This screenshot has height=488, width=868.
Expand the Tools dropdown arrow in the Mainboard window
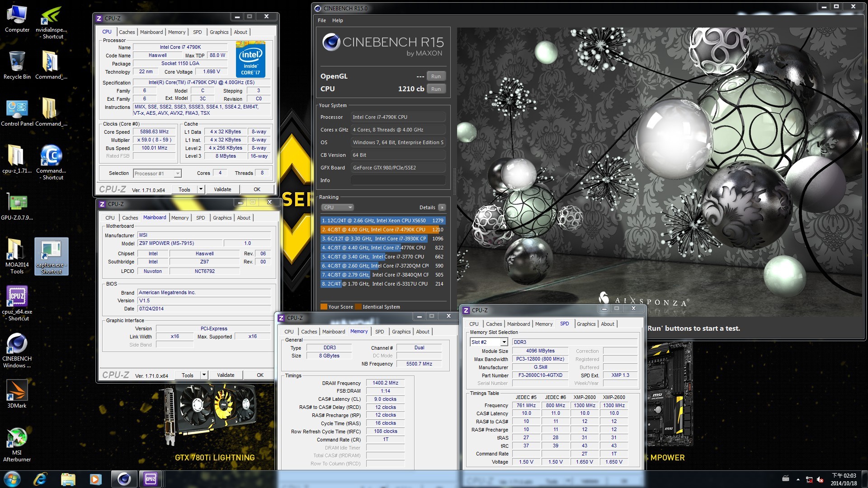point(204,375)
